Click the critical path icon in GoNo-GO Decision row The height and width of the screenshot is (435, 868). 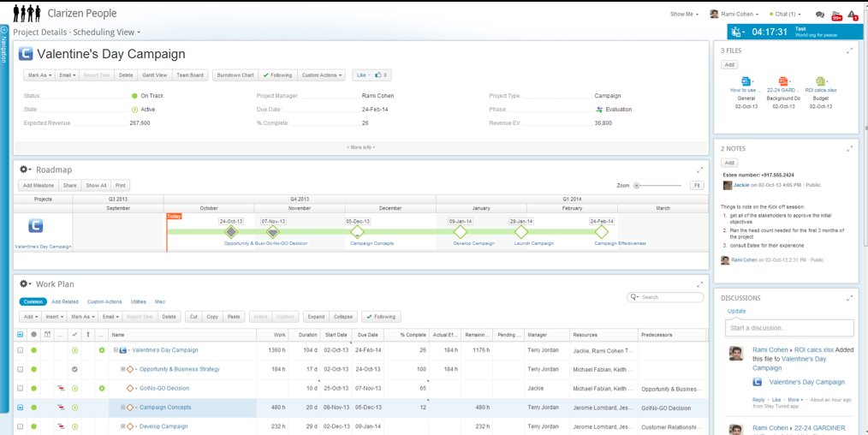point(61,389)
